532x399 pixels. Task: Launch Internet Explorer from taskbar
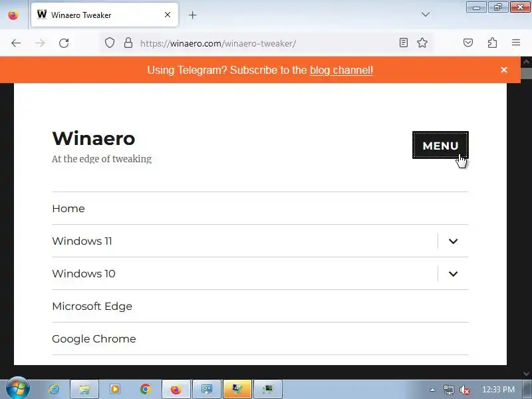(x=54, y=389)
